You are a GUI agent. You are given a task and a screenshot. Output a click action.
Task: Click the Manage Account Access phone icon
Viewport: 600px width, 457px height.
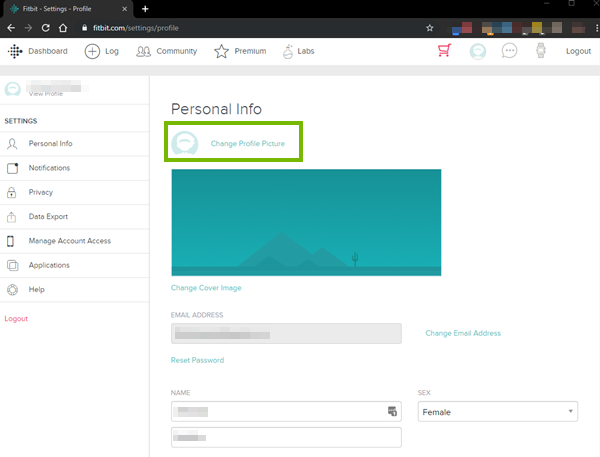[10, 241]
